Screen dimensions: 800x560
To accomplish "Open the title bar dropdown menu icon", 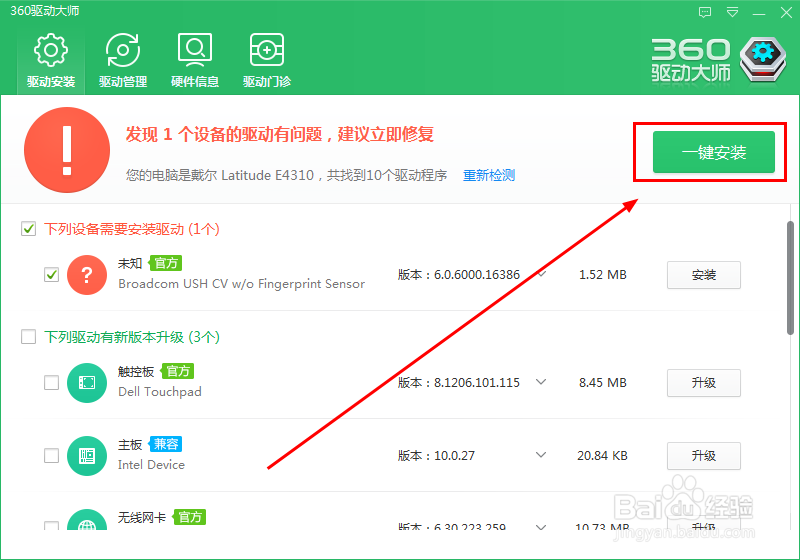I will point(732,12).
